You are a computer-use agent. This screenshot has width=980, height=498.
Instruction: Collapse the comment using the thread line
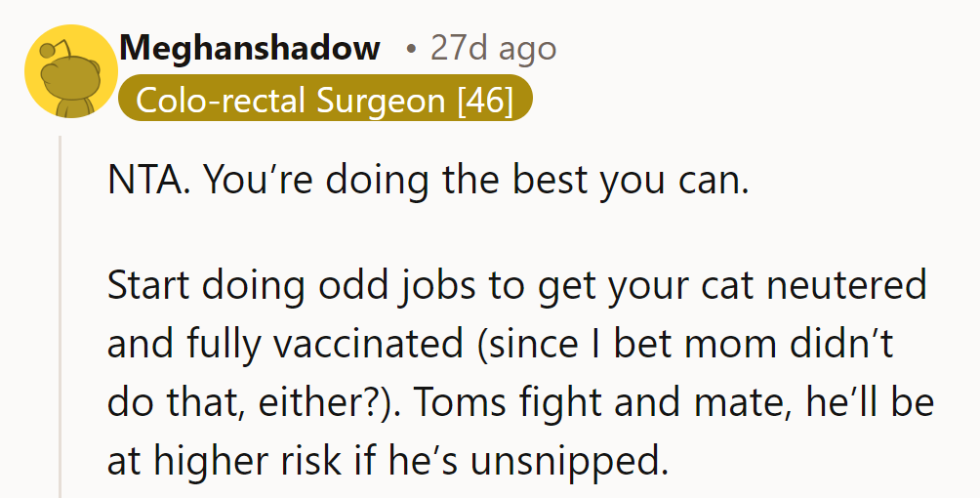point(61,312)
